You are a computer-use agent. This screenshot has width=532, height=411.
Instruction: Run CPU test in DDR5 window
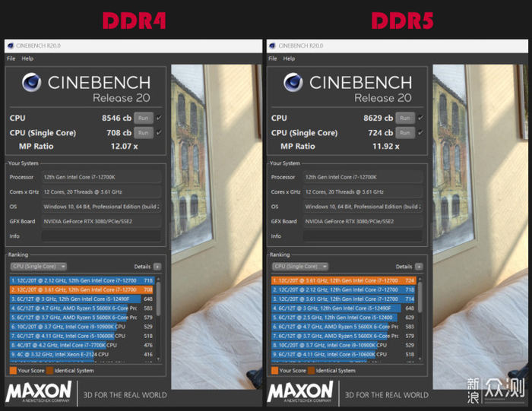pyautogui.click(x=405, y=118)
